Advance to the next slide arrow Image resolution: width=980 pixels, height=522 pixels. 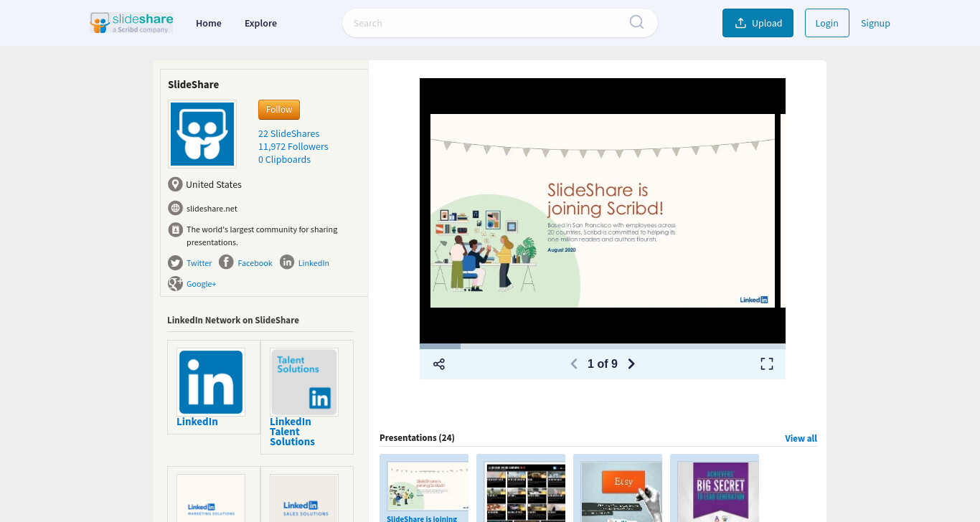(x=631, y=364)
